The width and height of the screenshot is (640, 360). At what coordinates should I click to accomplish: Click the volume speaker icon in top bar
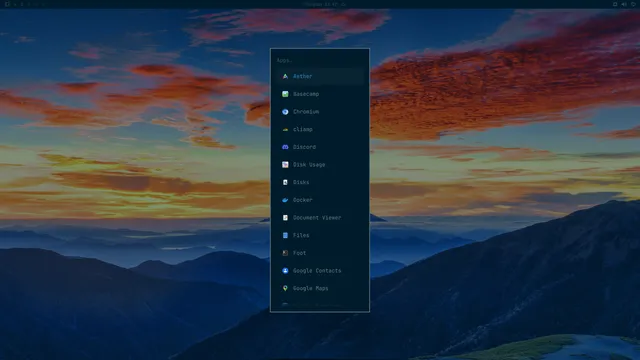click(624, 4)
